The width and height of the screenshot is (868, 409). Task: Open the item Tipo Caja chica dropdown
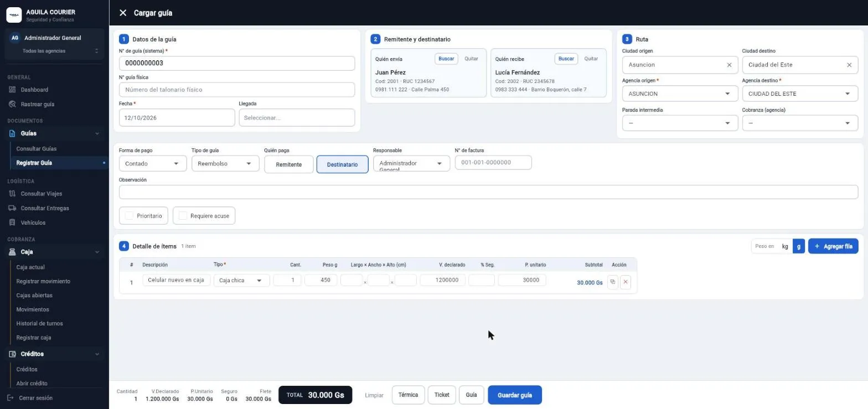tap(241, 281)
